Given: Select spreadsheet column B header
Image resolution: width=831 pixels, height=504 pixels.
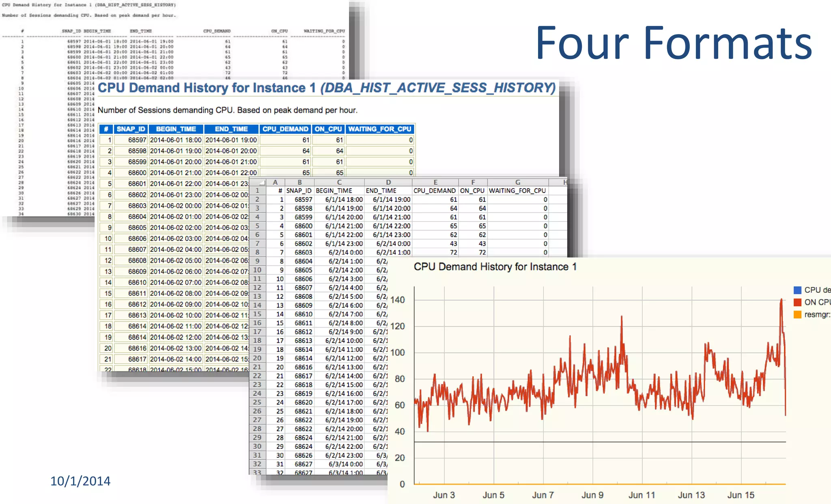Looking at the screenshot, I should [299, 182].
